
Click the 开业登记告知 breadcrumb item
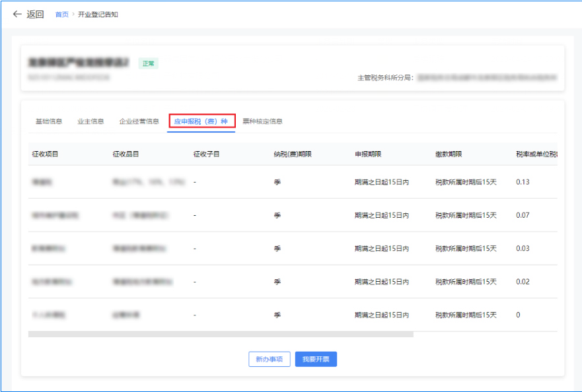click(x=98, y=15)
